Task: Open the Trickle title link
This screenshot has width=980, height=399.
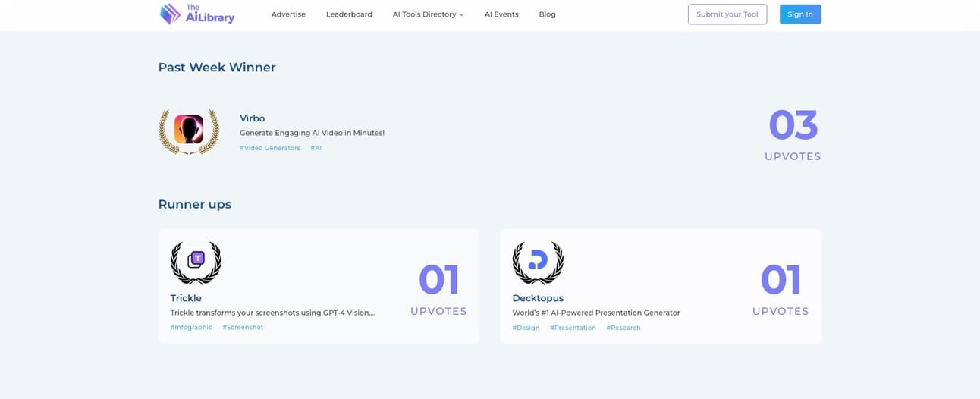Action: (186, 298)
